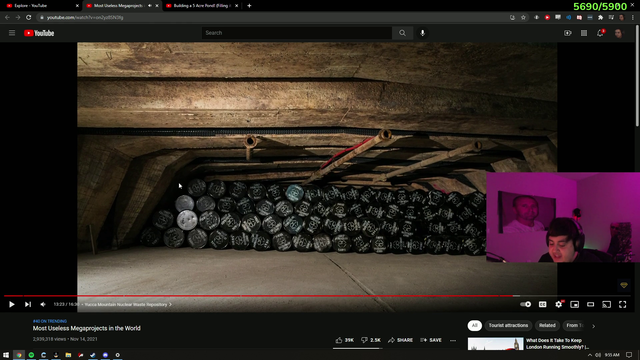Cast video with Play on TV icon
Screen dimensions: 640x360
pyautogui.click(x=607, y=304)
